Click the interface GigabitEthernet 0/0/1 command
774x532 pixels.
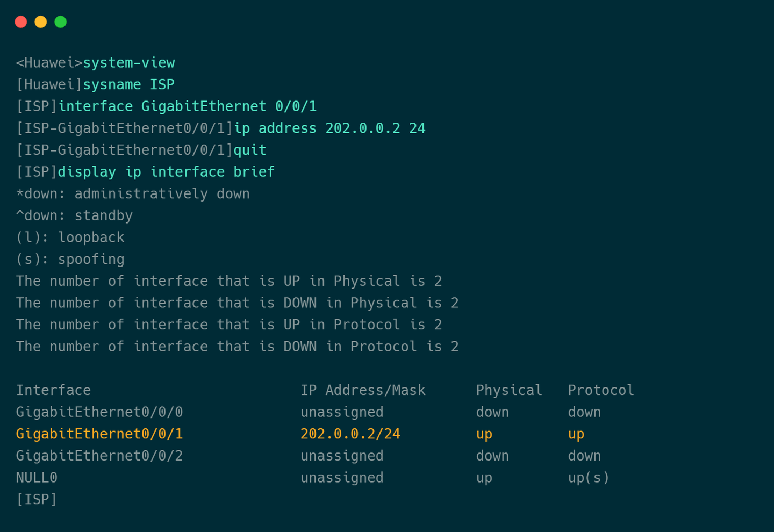coord(187,106)
